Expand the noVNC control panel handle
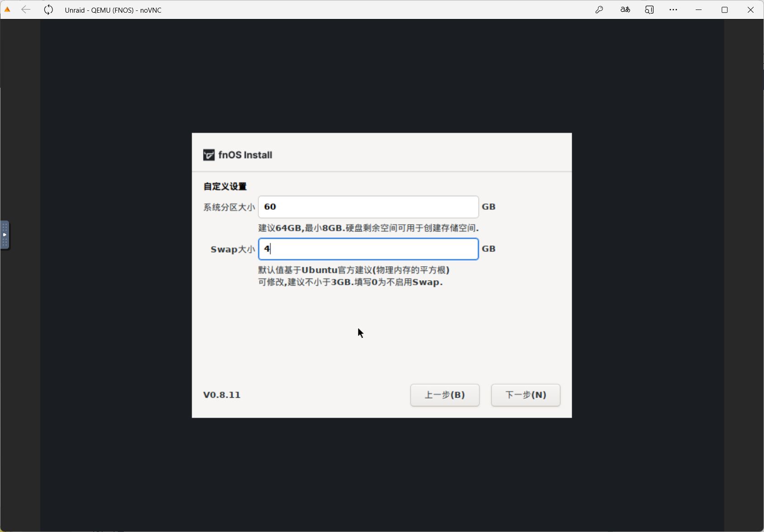 [x=5, y=235]
